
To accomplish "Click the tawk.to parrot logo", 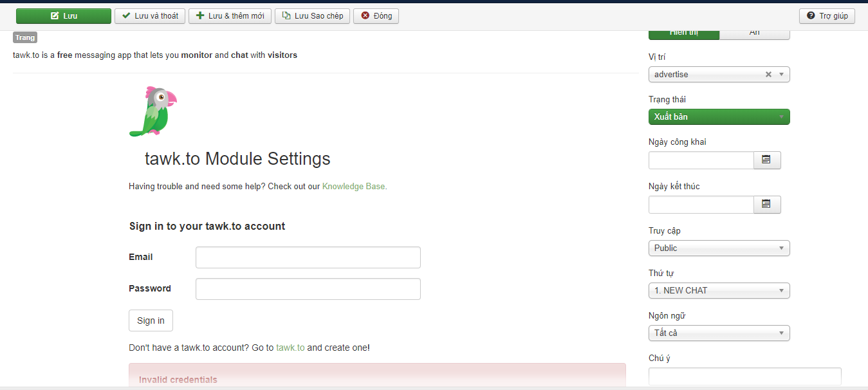I will (x=152, y=111).
